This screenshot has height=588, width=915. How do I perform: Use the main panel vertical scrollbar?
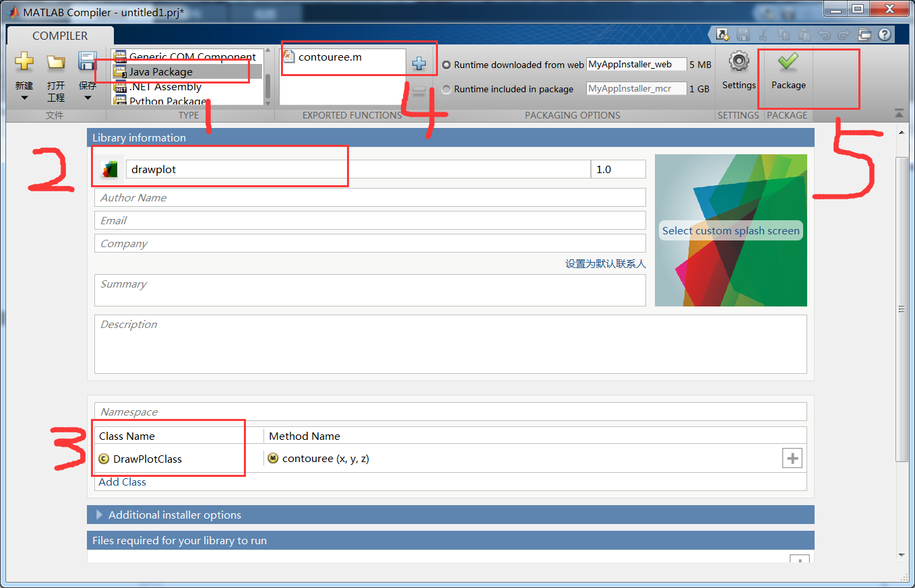click(x=902, y=309)
